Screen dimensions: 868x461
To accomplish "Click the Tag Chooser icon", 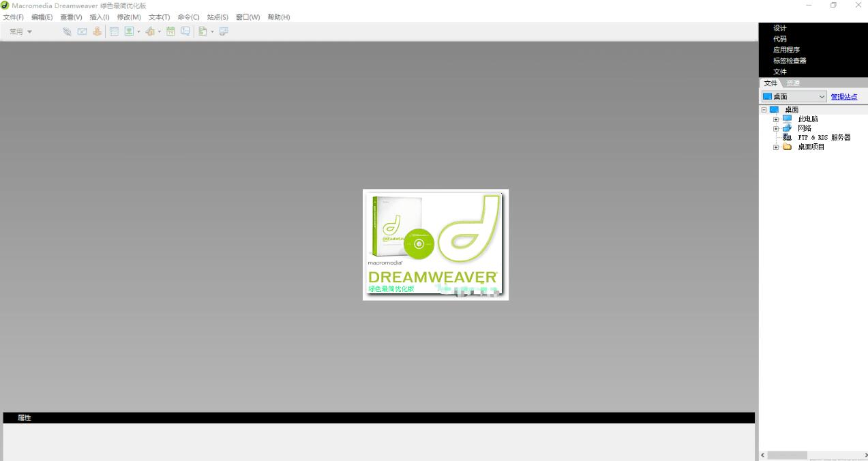I will (x=224, y=31).
